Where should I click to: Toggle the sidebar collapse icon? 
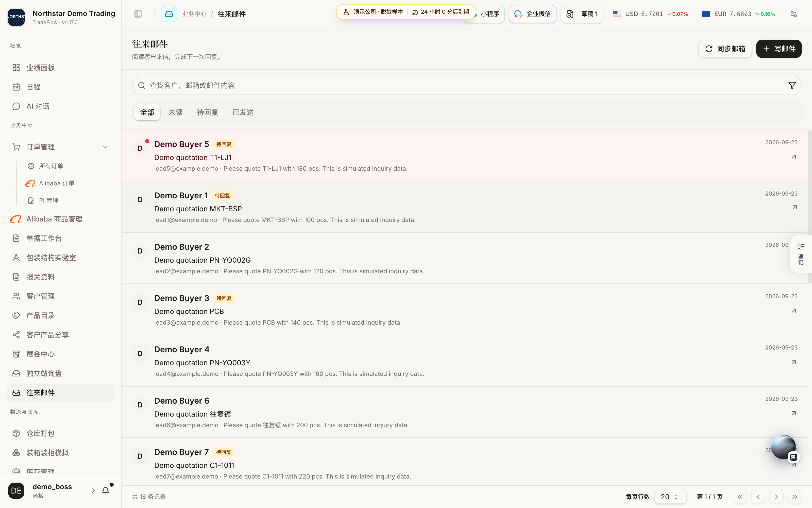tap(138, 14)
